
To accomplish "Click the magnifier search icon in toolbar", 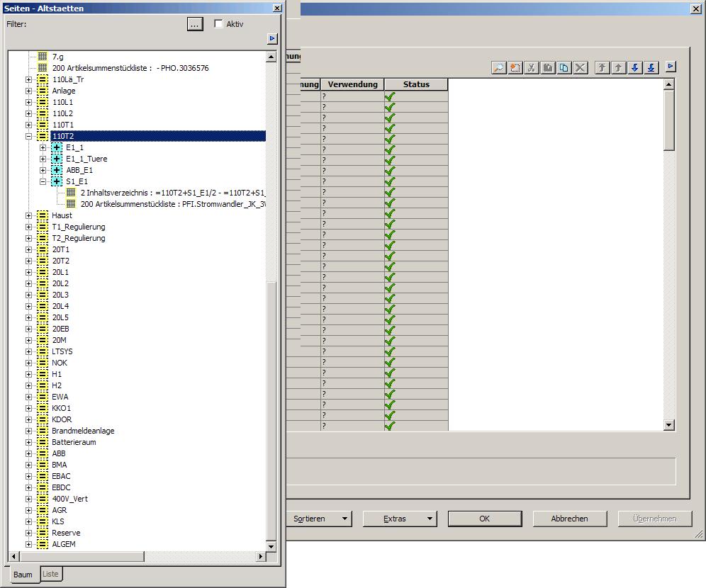I will (499, 67).
